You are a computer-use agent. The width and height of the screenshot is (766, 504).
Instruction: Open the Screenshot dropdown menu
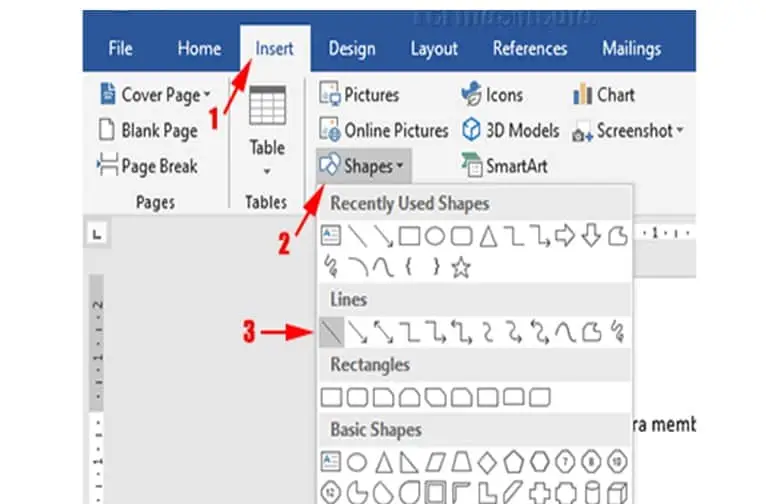coord(628,131)
